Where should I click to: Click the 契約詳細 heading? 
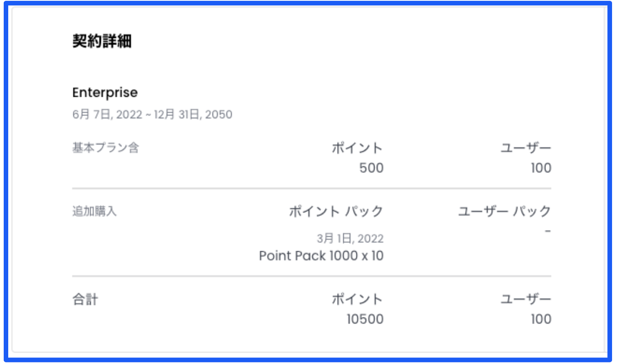tap(102, 41)
